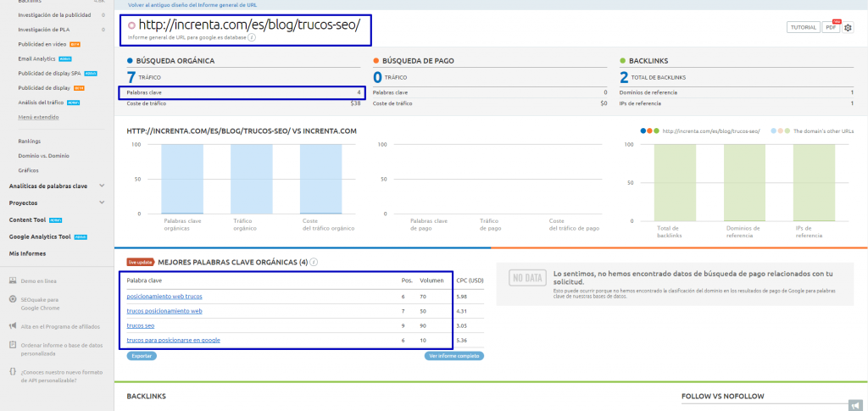Click the Demo en línea screen icon

12,281
